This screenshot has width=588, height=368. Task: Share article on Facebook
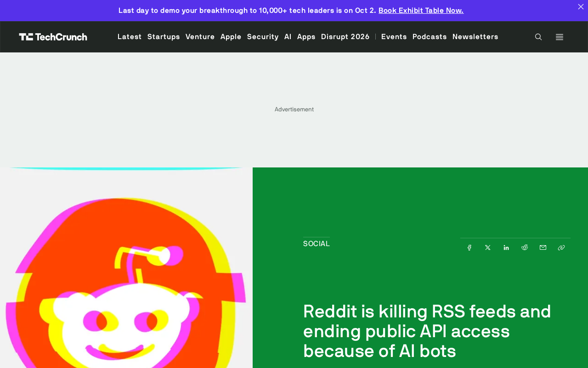point(469,247)
